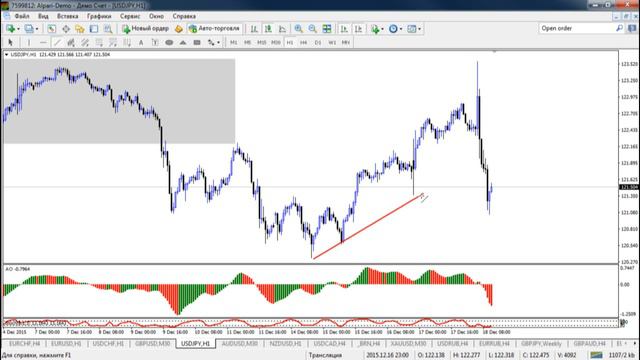
Task: Click the triangle beside USDJPY,H1 chart title
Action: (x=7, y=54)
